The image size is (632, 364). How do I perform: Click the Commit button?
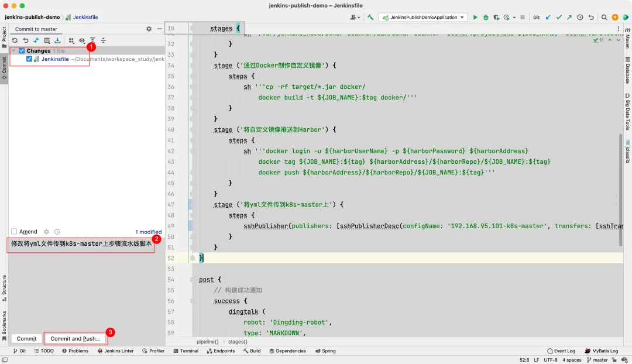(26, 339)
